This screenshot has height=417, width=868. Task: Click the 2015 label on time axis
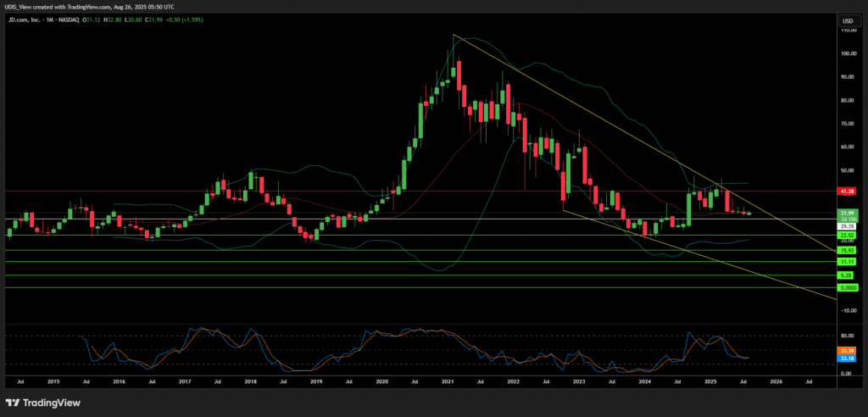[x=53, y=383]
